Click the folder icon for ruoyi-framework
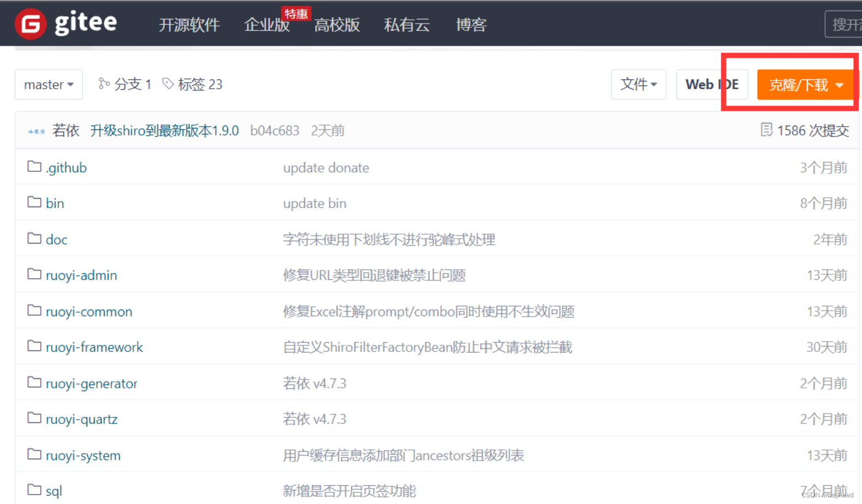Screen dimensions: 862x504 pos(34,346)
